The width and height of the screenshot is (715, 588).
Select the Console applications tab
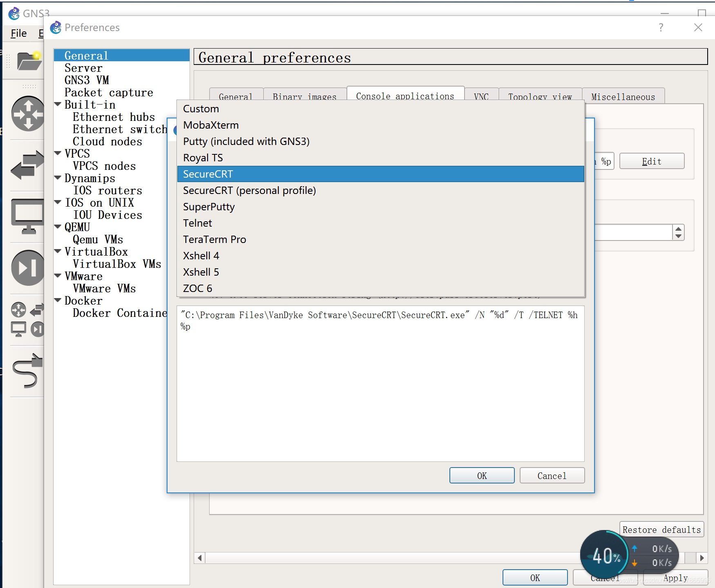click(x=405, y=94)
